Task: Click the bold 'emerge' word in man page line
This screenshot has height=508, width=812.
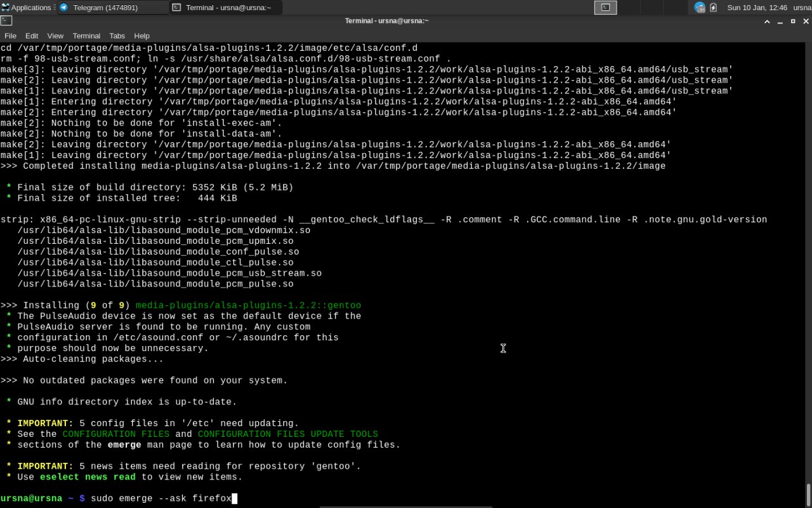Action: pos(124,444)
